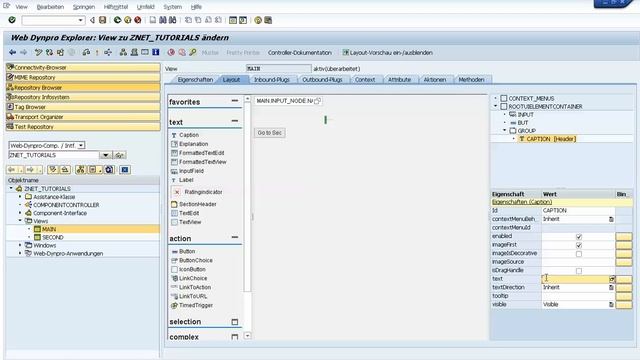Open the Transport Organizer navigation button

[x=83, y=117]
